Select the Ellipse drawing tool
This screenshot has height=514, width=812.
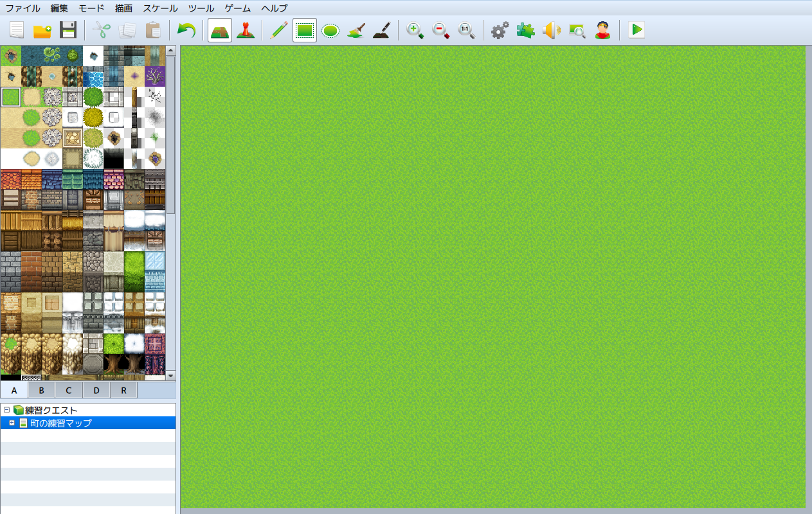[330, 30]
